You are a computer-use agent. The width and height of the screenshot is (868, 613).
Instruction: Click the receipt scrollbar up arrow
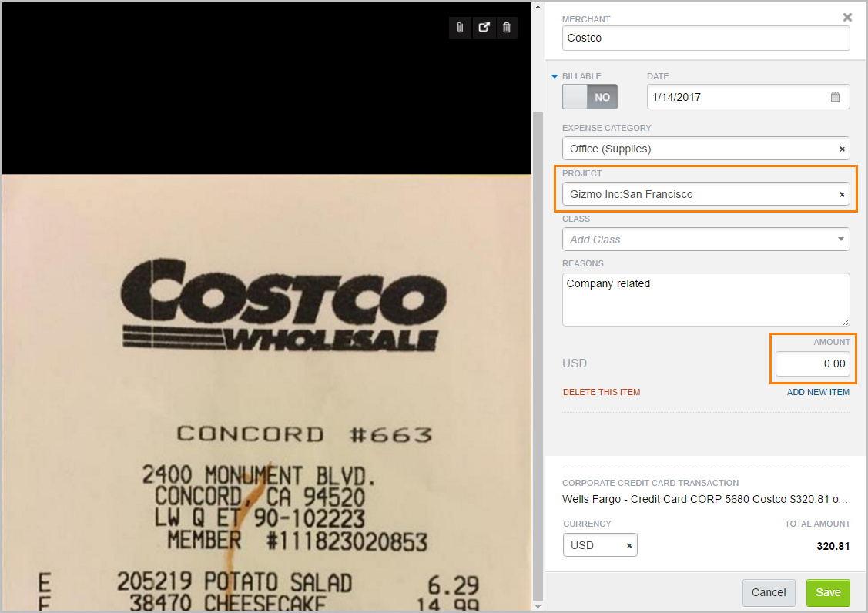538,7
